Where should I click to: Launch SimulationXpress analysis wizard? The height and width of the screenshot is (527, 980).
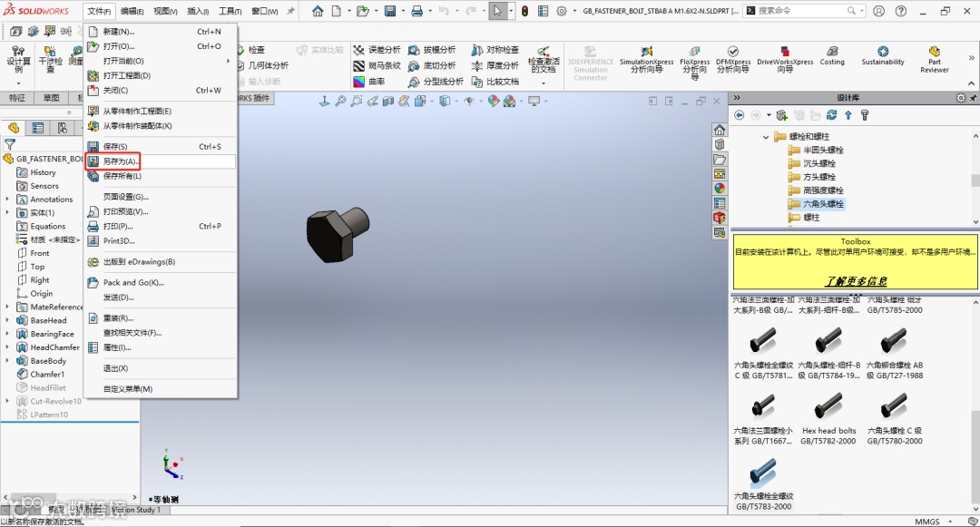pyautogui.click(x=646, y=59)
